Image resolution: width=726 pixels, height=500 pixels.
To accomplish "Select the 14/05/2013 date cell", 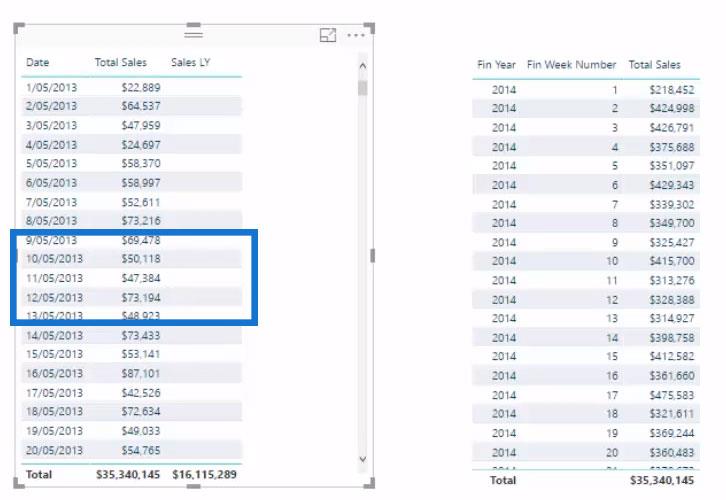I will pyautogui.click(x=54, y=336).
